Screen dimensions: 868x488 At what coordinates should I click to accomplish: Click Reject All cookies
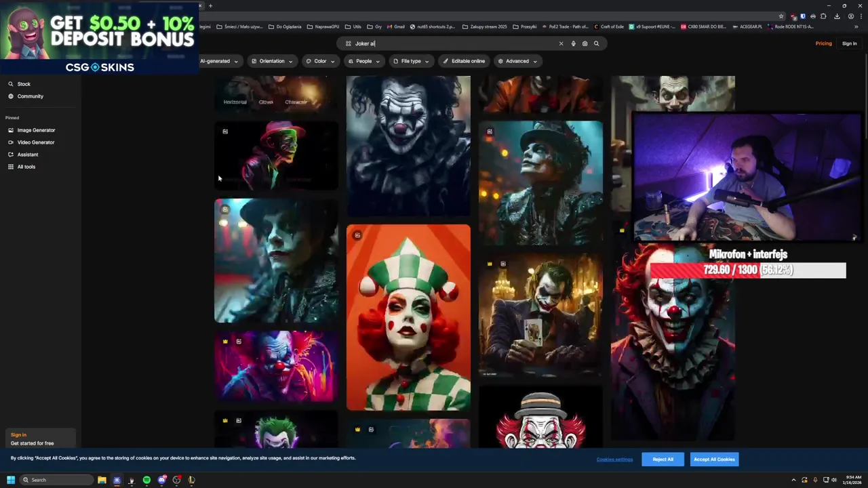pyautogui.click(x=663, y=460)
